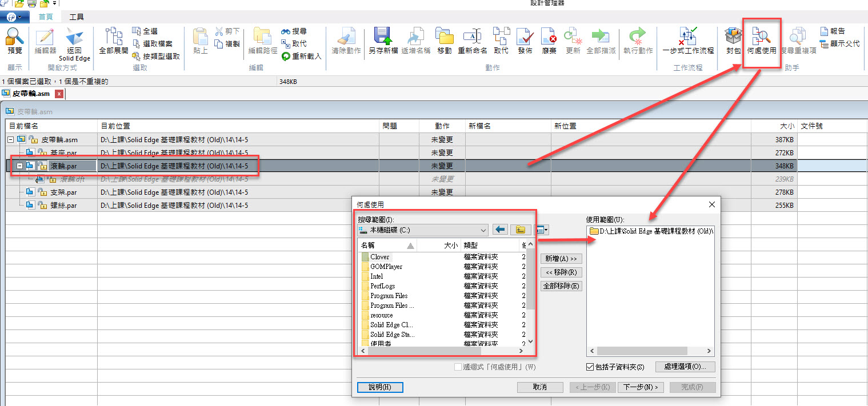Click 返回 Solid Edge icon
The image size is (868, 406).
[x=74, y=37]
